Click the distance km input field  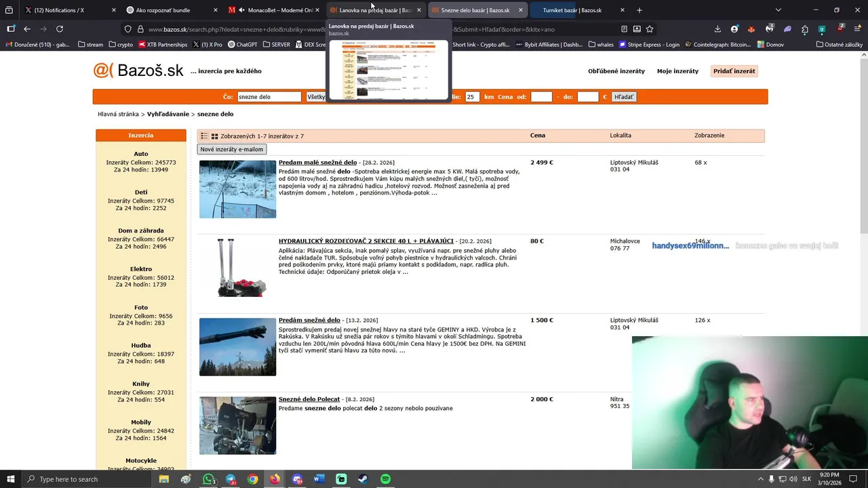pos(473,97)
